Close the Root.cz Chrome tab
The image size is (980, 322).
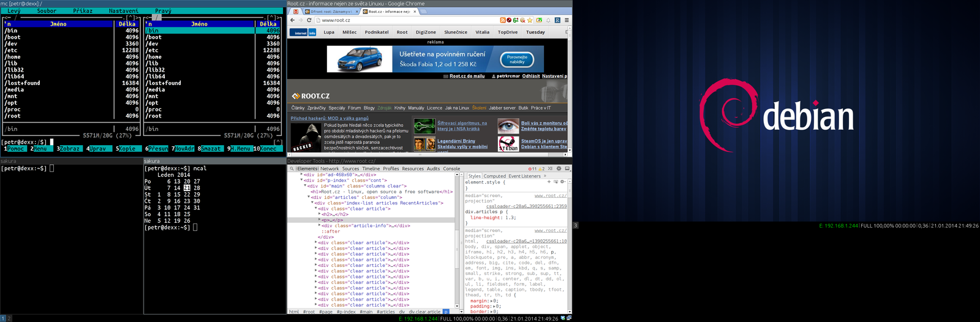pyautogui.click(x=415, y=11)
